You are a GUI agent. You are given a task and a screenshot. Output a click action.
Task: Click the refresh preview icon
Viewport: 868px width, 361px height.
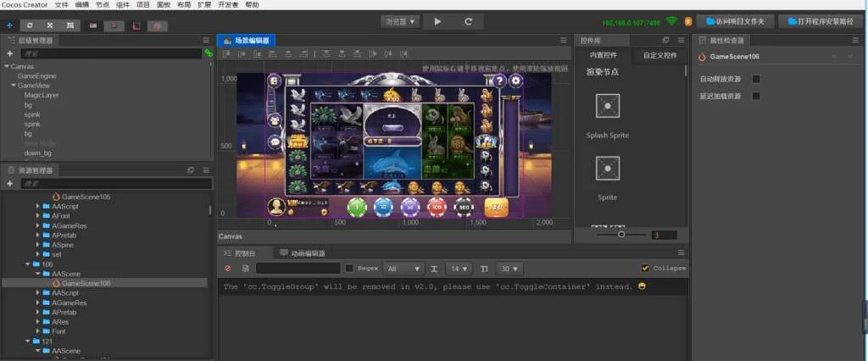pyautogui.click(x=468, y=21)
